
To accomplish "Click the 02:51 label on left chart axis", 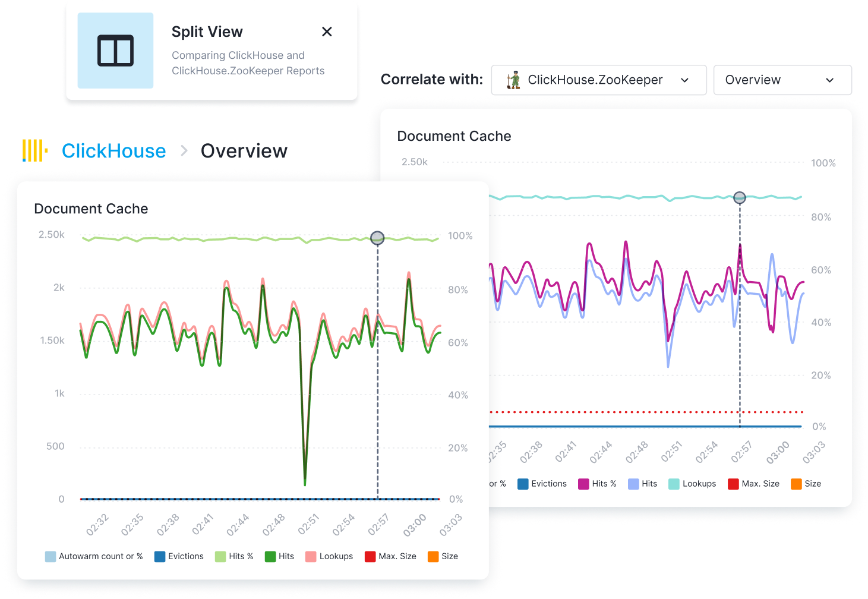I will (x=308, y=524).
